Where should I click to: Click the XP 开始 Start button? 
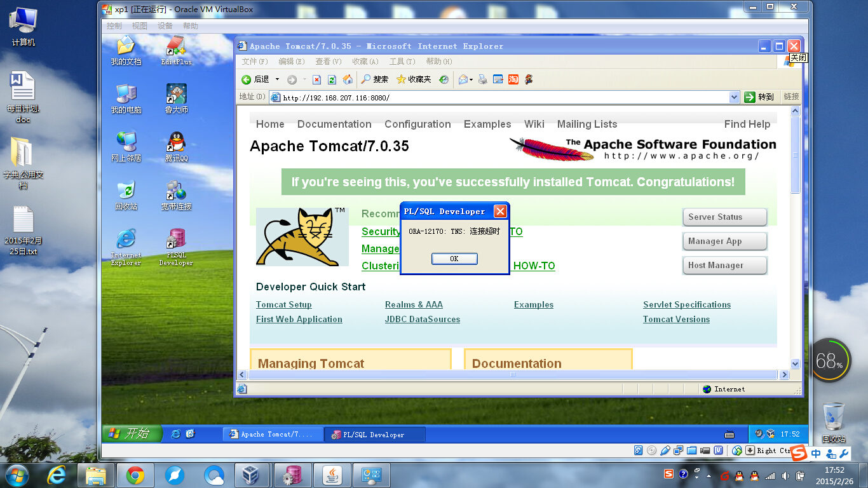point(133,434)
